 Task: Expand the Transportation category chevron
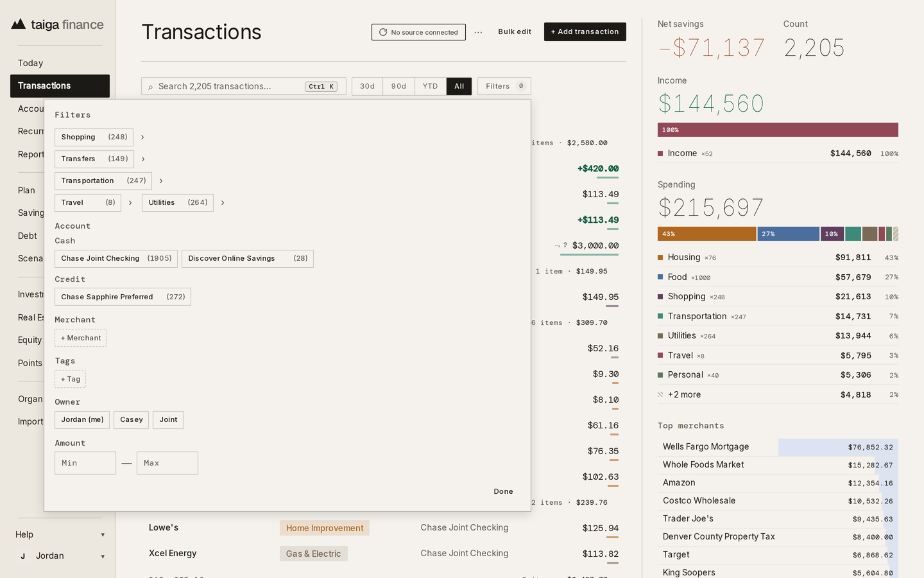pos(161,181)
